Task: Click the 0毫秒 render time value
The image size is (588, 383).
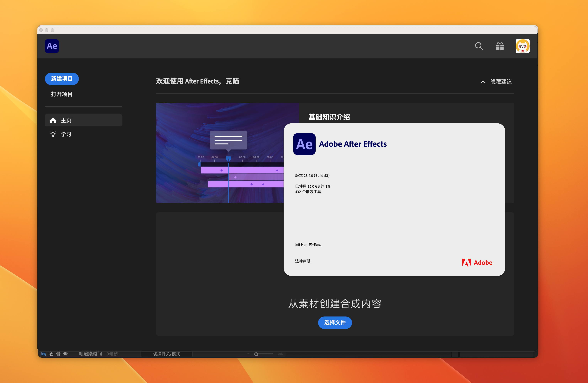Action: (112, 354)
